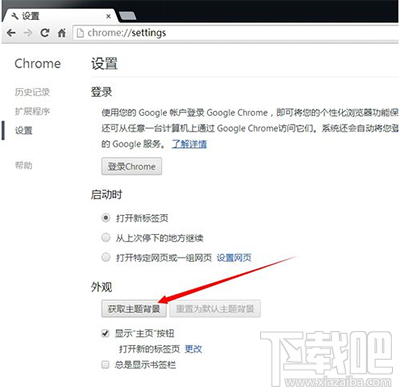
Task: Open a new tab next to 设置
Action: [127, 16]
